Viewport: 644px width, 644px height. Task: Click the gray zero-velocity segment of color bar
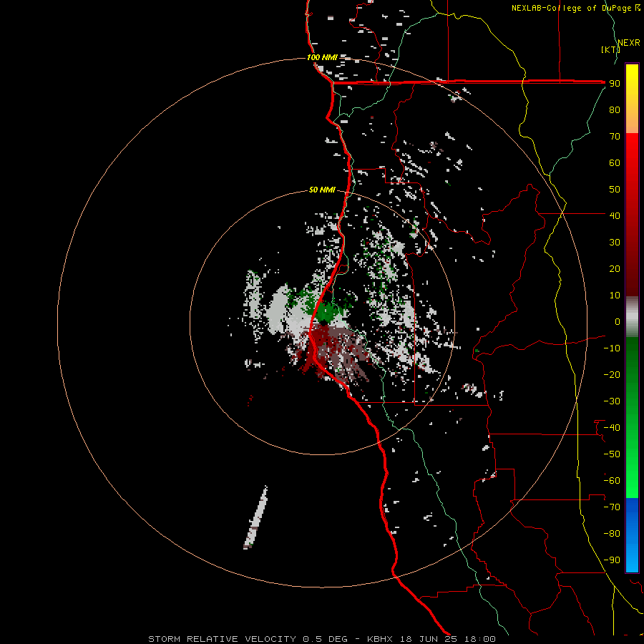pos(632,316)
